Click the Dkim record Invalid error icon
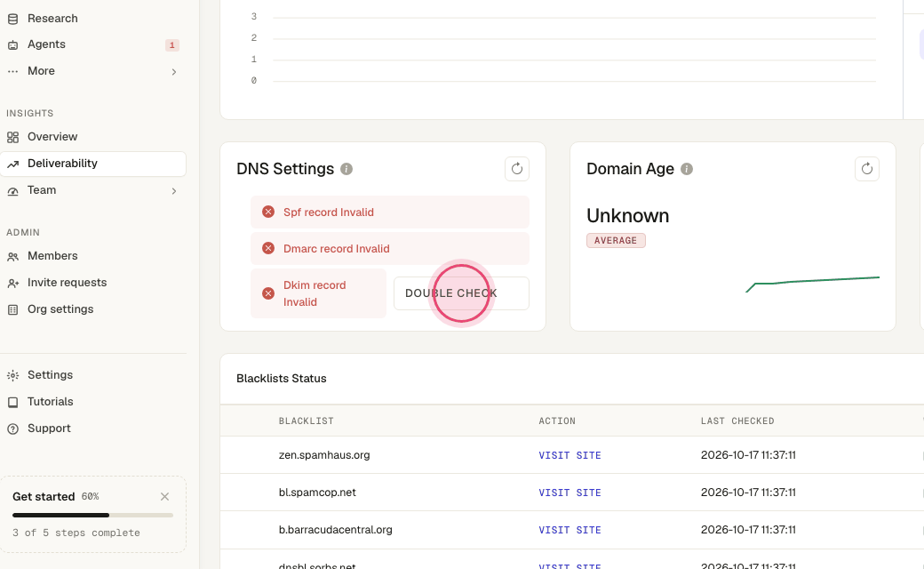The image size is (924, 569). [x=268, y=293]
